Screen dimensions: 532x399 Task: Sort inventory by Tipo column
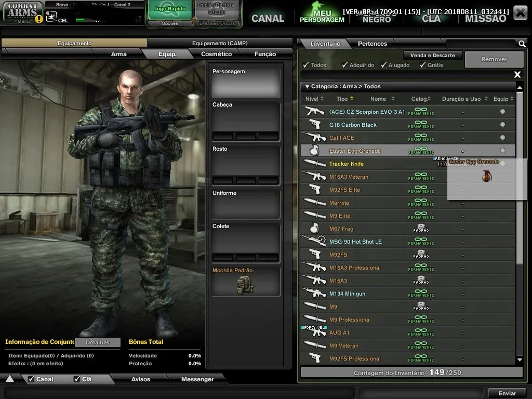click(345, 99)
